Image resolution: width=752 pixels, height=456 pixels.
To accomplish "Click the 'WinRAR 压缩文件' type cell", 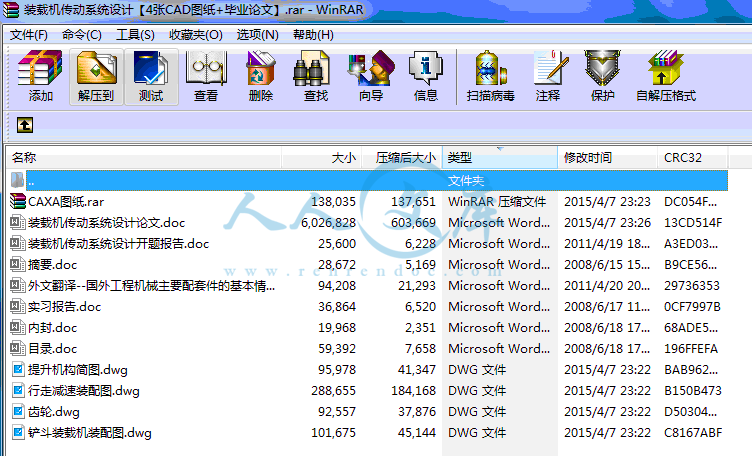I will [497, 201].
